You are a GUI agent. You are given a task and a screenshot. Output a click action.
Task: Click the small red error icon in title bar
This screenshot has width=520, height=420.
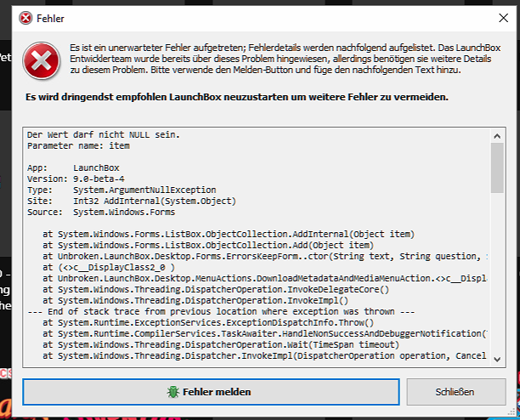[x=25, y=18]
